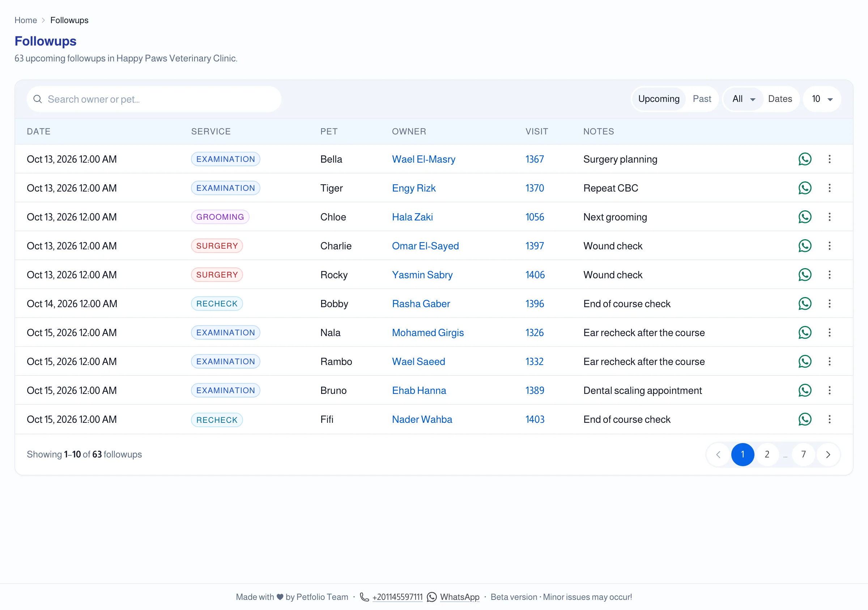Open the Dates filter

click(x=780, y=99)
